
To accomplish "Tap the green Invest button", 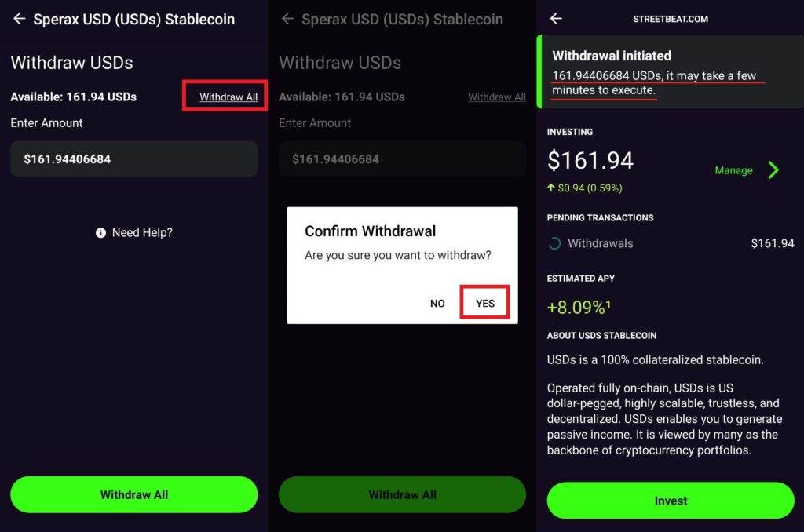I will click(x=671, y=500).
